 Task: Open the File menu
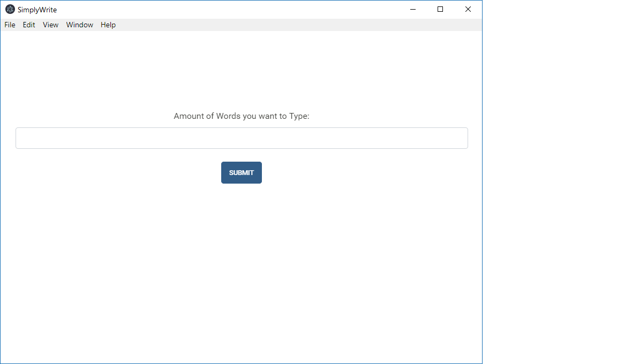click(10, 25)
